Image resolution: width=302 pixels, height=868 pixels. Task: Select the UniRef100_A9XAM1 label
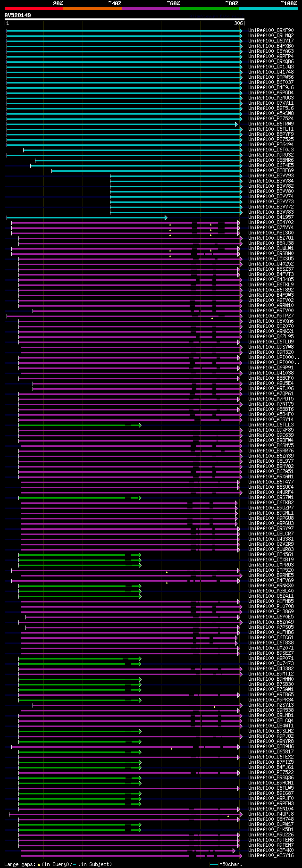(271, 476)
